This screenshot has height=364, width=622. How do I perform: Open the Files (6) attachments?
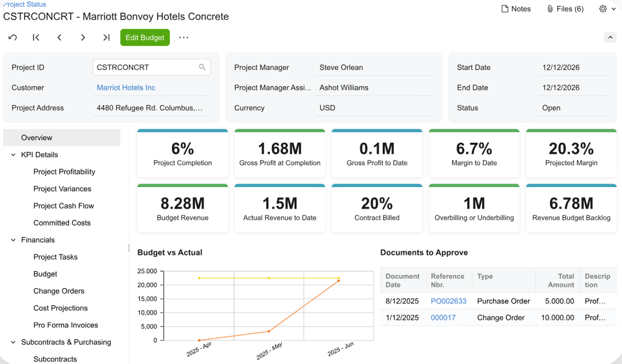click(565, 9)
